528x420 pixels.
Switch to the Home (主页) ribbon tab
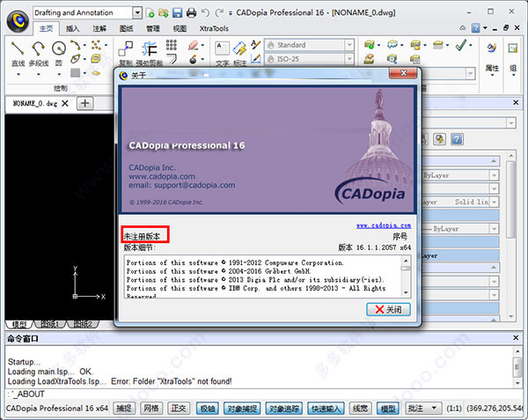point(46,29)
